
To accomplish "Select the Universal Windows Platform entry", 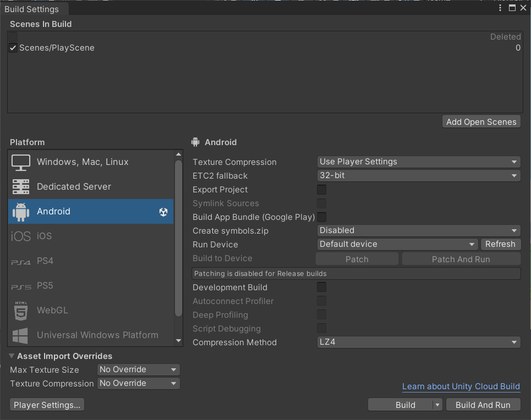I will click(90, 335).
